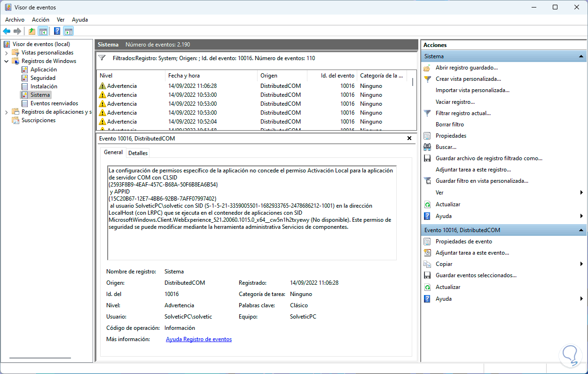
Task: Toggle the action pane toolbar icon
Action: (x=69, y=31)
